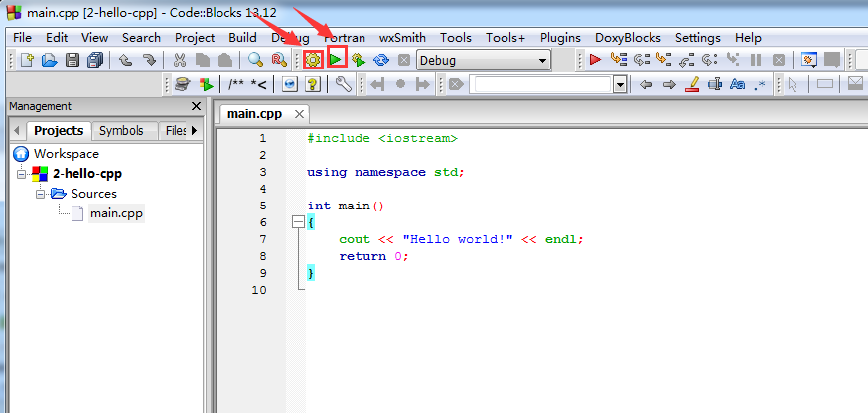The width and height of the screenshot is (868, 413).
Task: Close the Management panel
Action: (x=196, y=106)
